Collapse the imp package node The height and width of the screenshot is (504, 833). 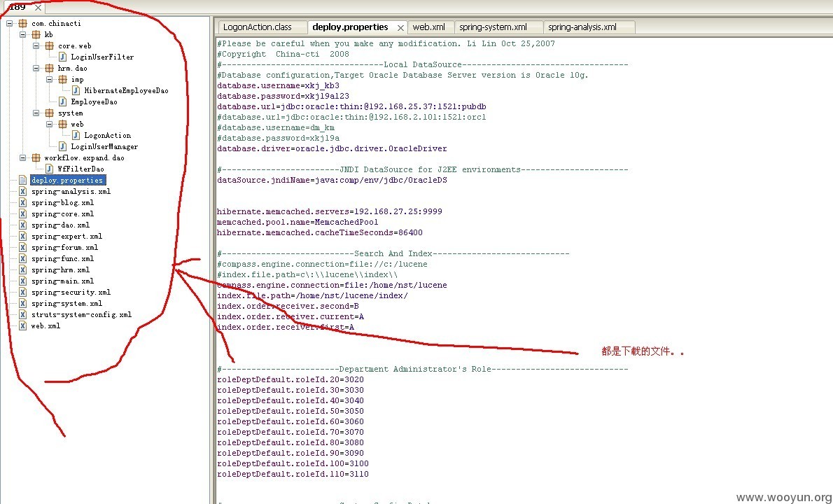[x=50, y=79]
